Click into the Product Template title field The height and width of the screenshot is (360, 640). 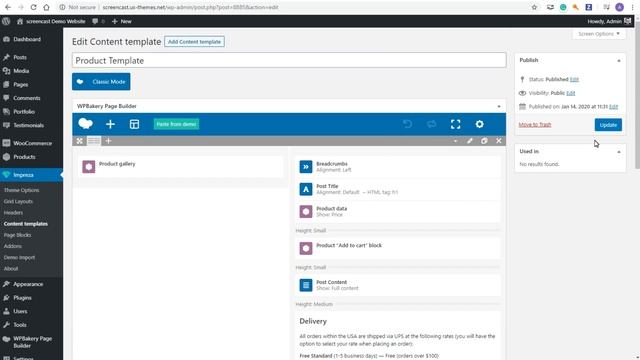point(289,60)
